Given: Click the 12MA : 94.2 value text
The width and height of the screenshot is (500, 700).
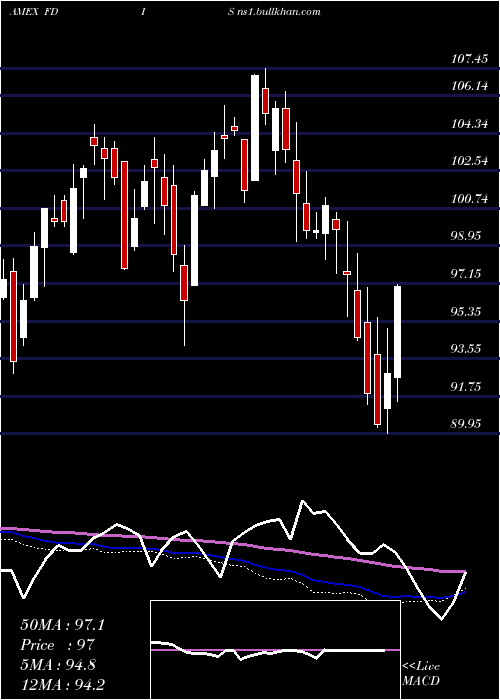Looking at the screenshot, I should (62, 684).
